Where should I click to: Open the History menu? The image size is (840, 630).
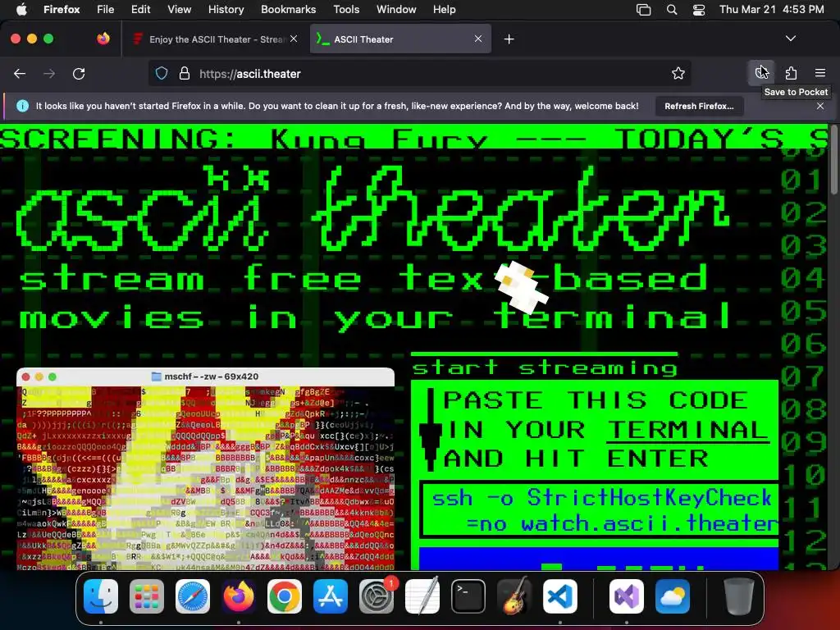point(226,9)
